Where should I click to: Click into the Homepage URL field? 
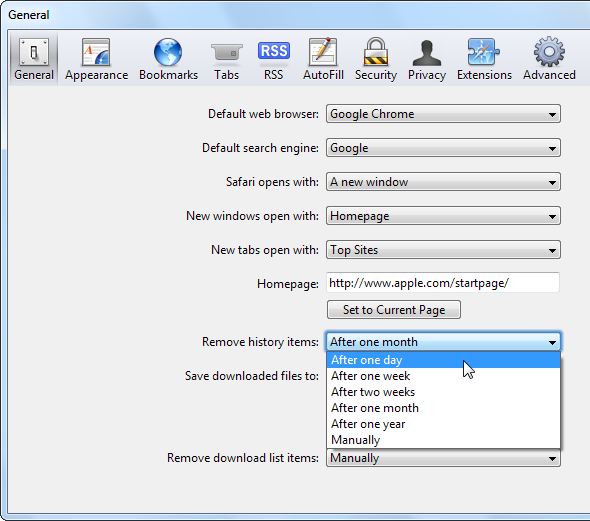(443, 283)
